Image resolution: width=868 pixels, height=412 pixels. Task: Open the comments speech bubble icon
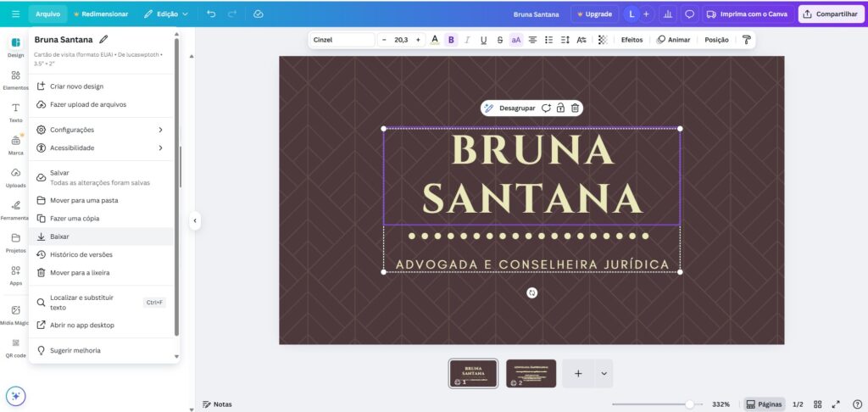(x=689, y=14)
